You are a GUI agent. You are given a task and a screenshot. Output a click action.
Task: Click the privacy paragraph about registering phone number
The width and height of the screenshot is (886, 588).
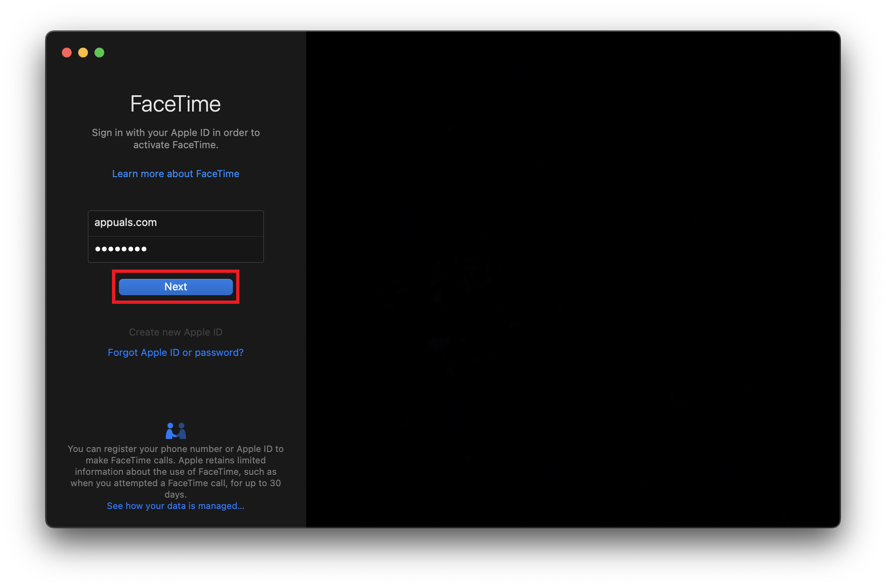pos(175,472)
